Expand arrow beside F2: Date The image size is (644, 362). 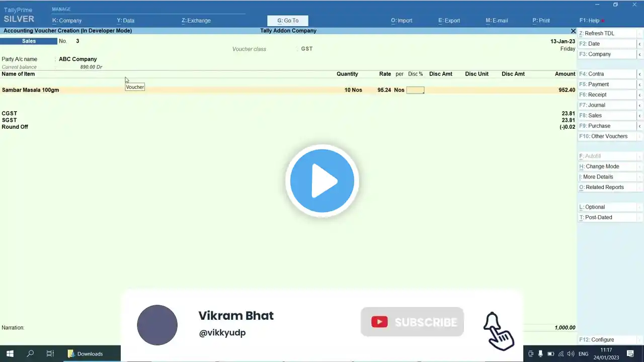(x=640, y=44)
